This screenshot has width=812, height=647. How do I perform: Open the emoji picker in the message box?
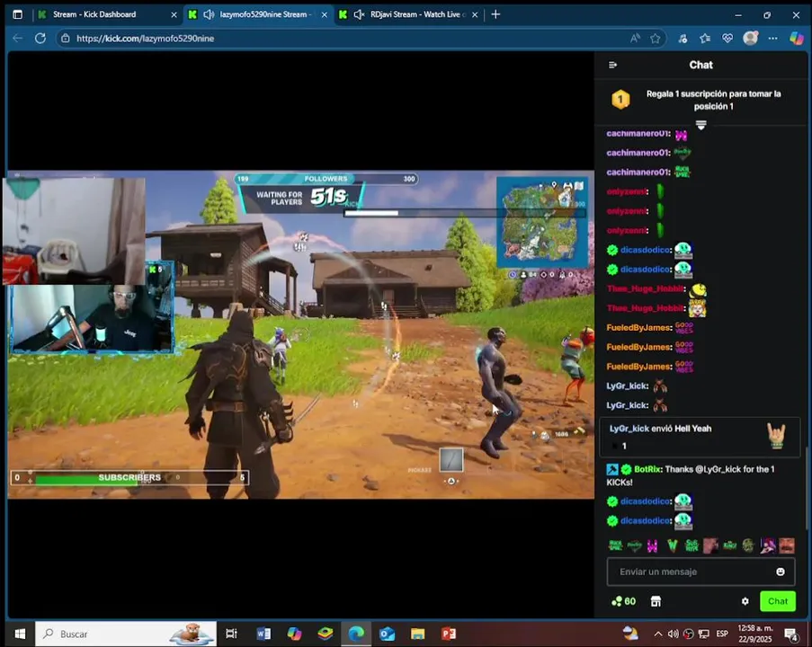tap(780, 572)
